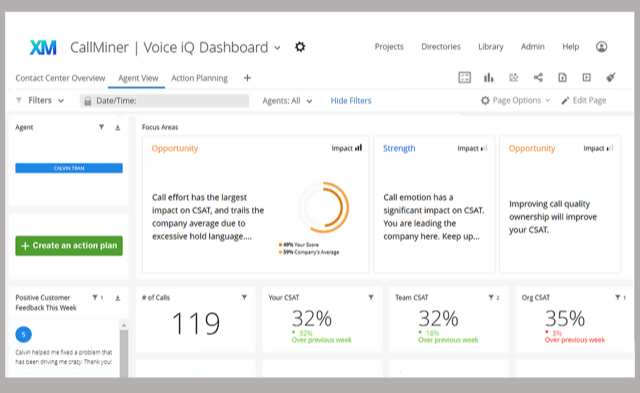Click the 59% Company's Average legend entry
Screen dimensions: 640x393
click(309, 252)
